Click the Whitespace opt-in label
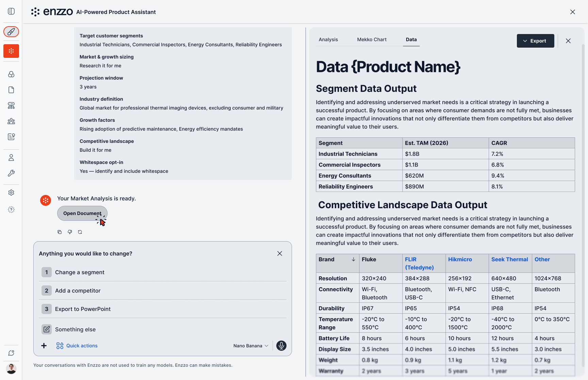Viewport: 588px width, 380px height. tap(101, 162)
